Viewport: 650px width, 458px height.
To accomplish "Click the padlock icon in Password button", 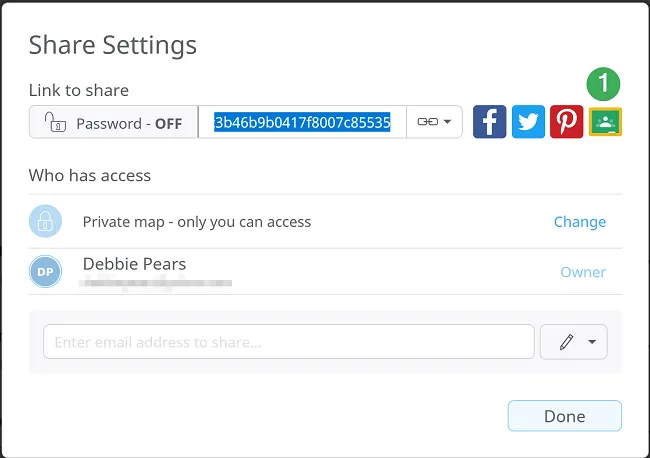I will (55, 123).
